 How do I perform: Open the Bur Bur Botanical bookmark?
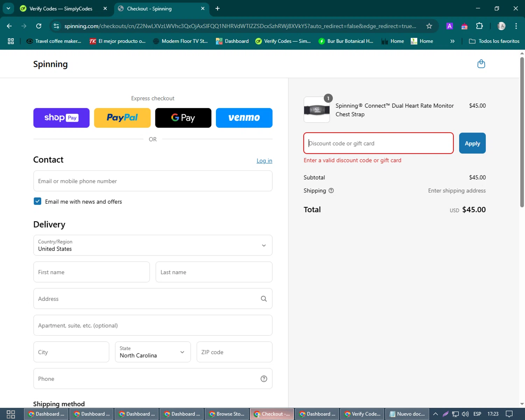[x=346, y=41]
